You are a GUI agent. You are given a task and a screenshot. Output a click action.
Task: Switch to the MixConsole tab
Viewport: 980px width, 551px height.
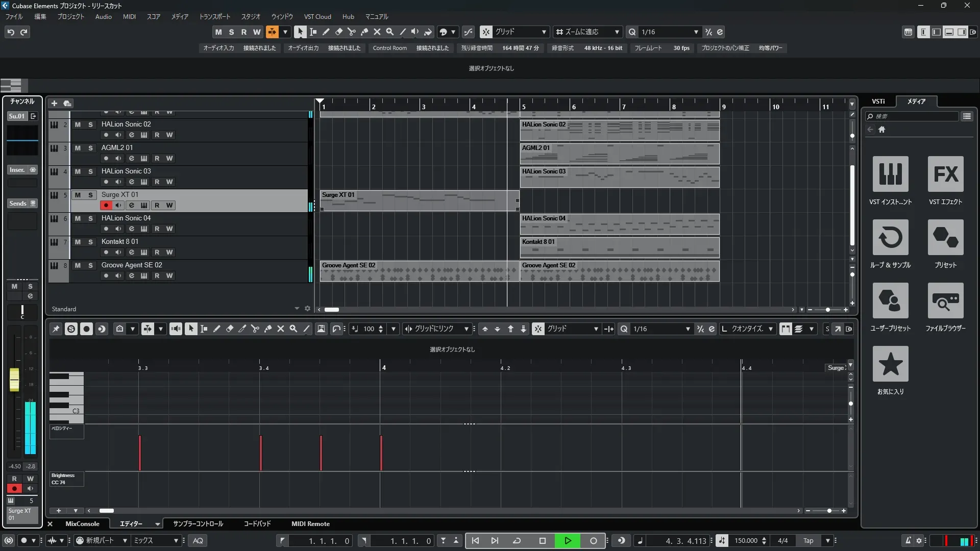(x=82, y=524)
